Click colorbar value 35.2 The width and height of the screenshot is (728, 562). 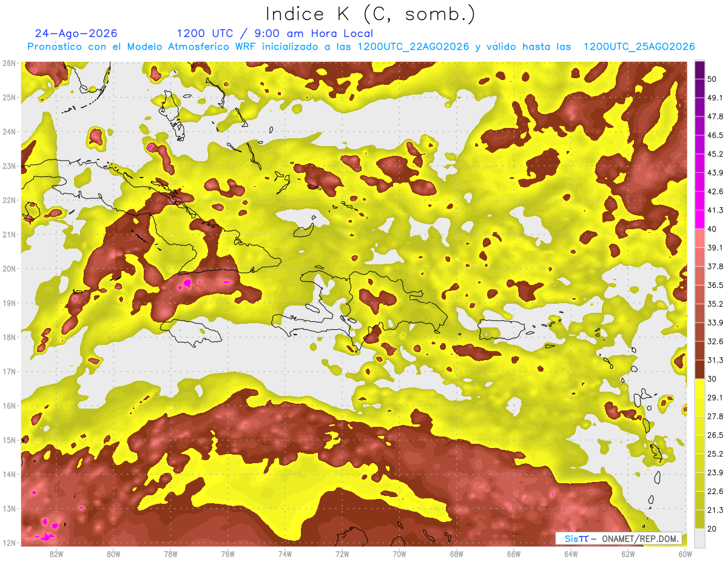(x=715, y=304)
